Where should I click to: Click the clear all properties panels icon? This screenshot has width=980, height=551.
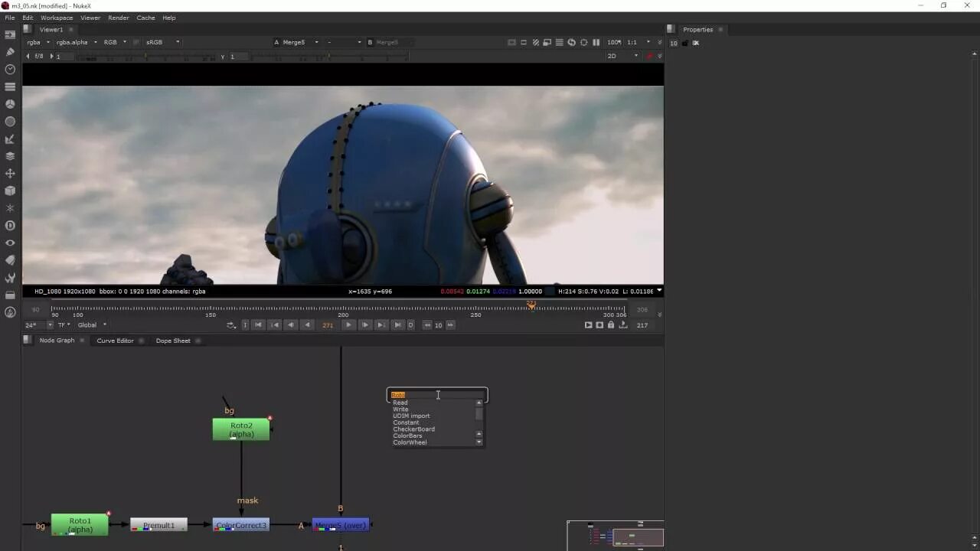696,43
